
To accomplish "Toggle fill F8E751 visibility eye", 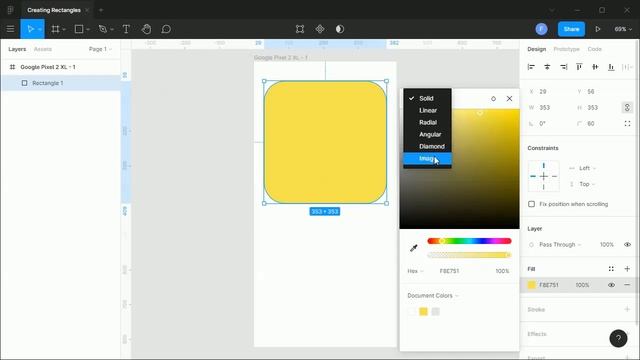I will [x=611, y=285].
